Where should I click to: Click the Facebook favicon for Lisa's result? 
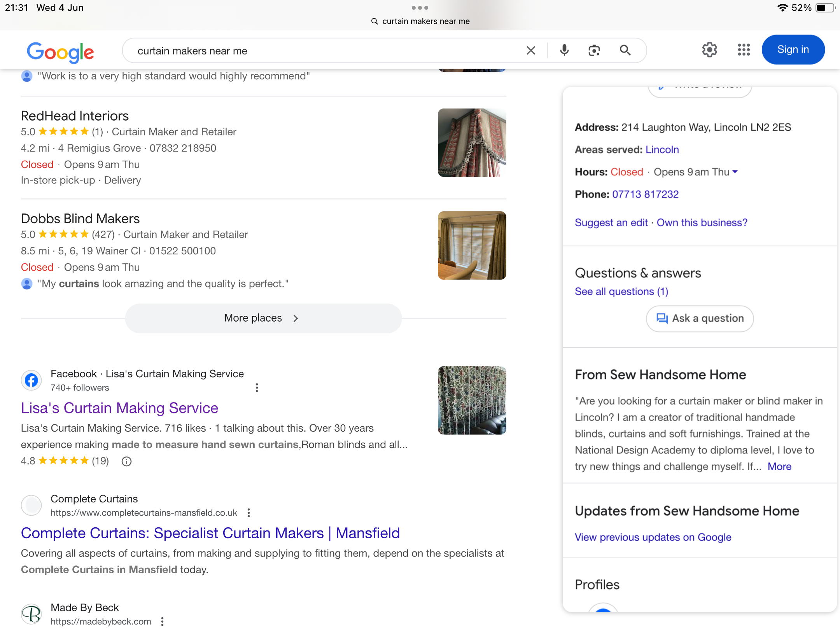[31, 380]
